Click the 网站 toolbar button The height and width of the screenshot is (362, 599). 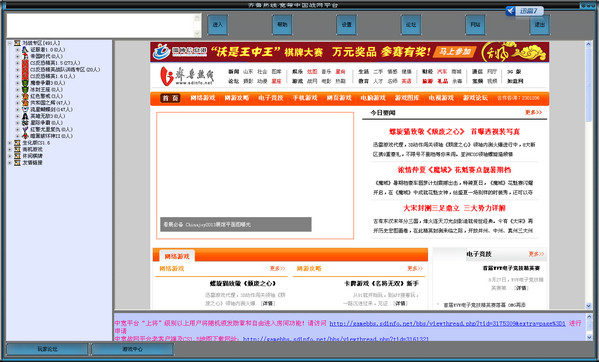[475, 25]
